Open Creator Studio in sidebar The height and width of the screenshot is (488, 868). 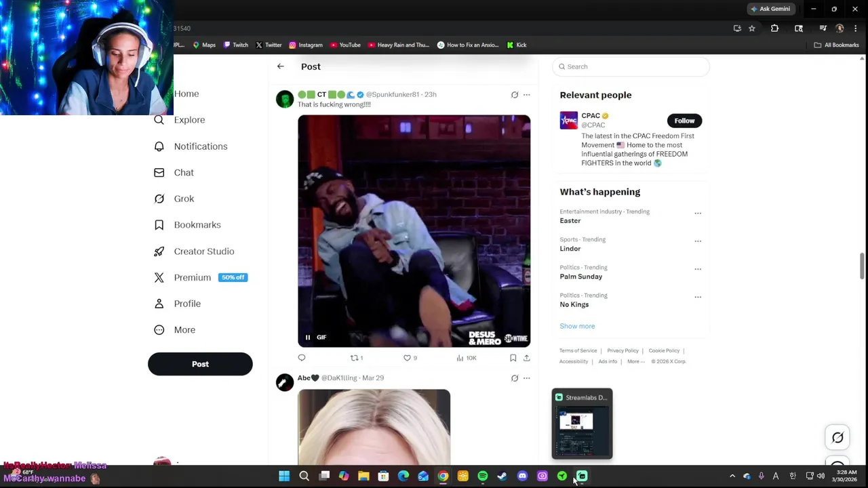coord(204,251)
